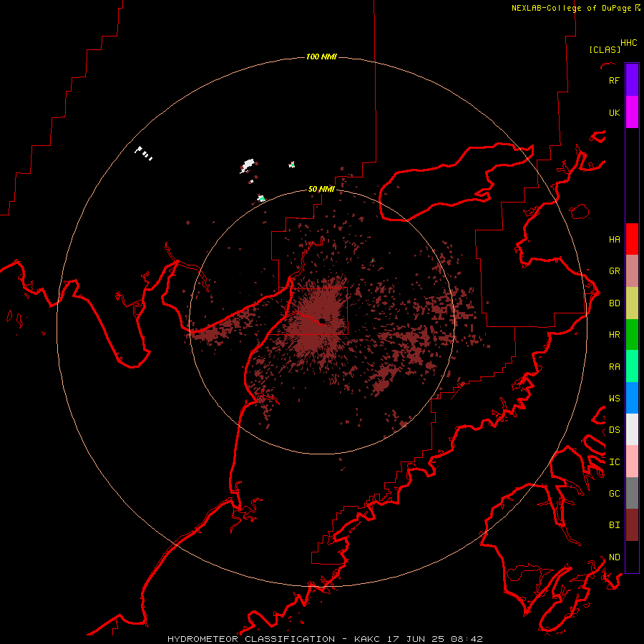Click the DS dry snow white swatch
The width and height of the screenshot is (644, 644).
click(x=632, y=429)
